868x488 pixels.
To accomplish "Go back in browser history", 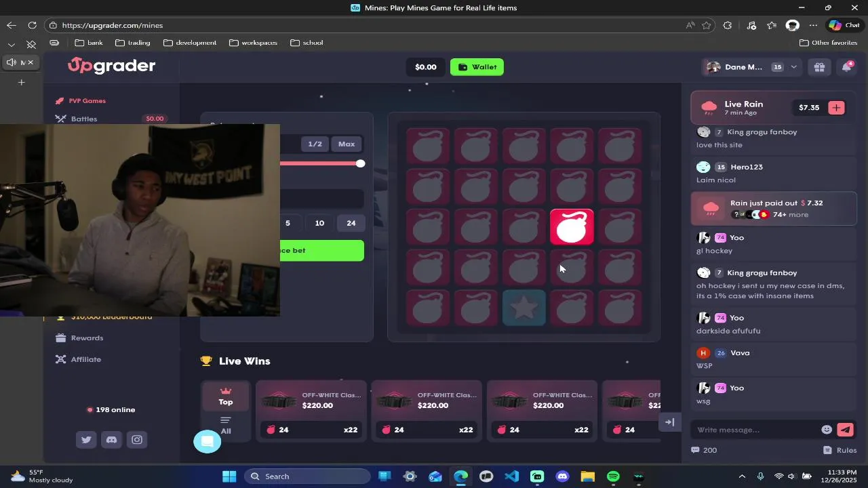I will point(12,25).
